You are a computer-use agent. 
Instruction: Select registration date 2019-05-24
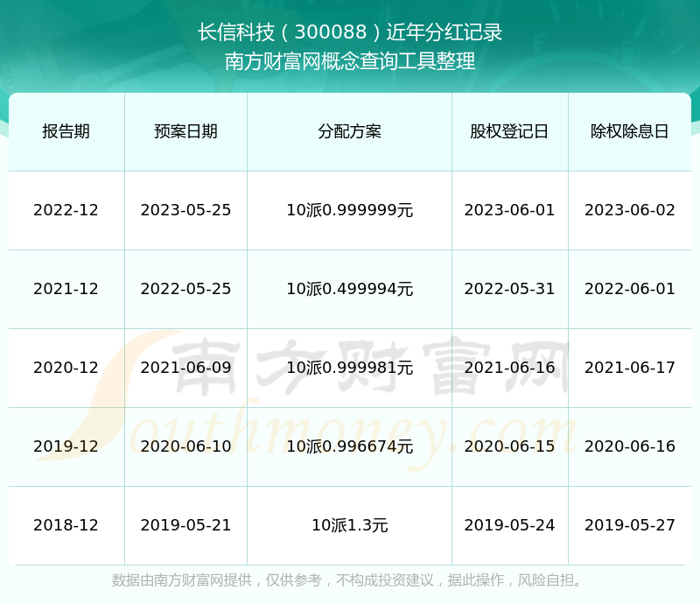(x=509, y=525)
